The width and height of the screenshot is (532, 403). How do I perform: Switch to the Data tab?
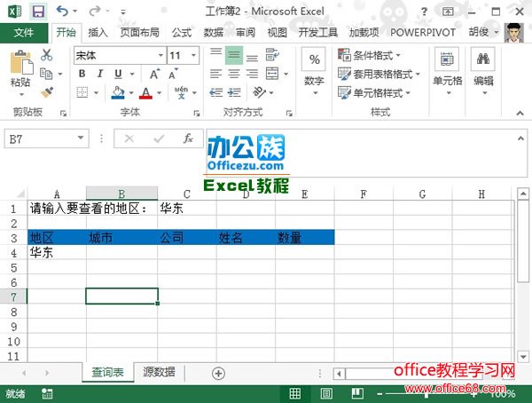pos(214,33)
